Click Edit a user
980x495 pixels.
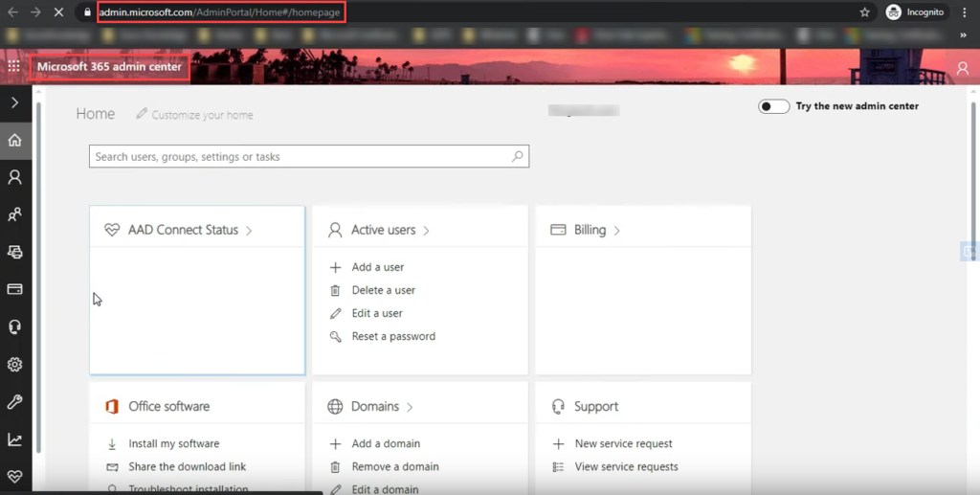coord(377,313)
